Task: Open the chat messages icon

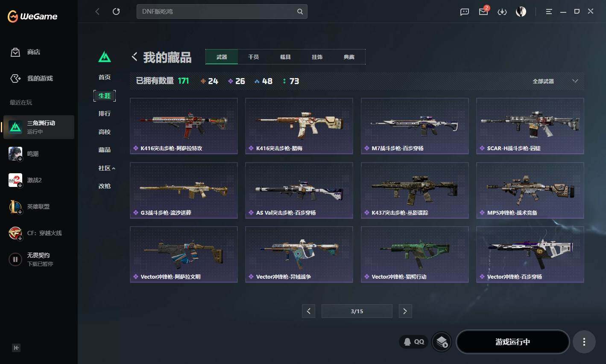Action: pyautogui.click(x=465, y=12)
